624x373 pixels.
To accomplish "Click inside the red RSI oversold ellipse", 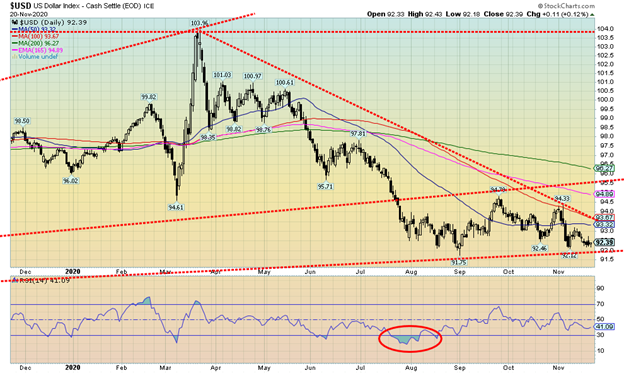I will [410, 339].
